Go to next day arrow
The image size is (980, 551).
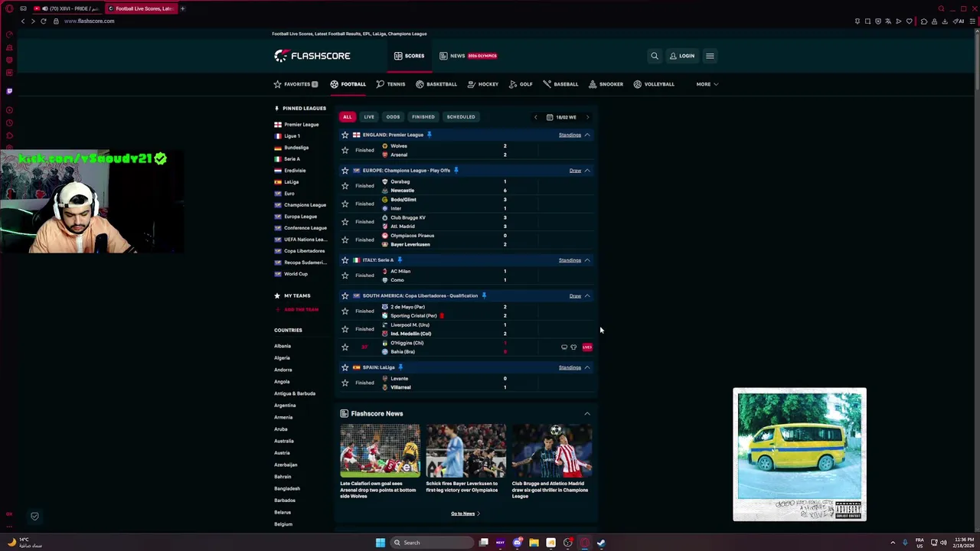click(587, 117)
